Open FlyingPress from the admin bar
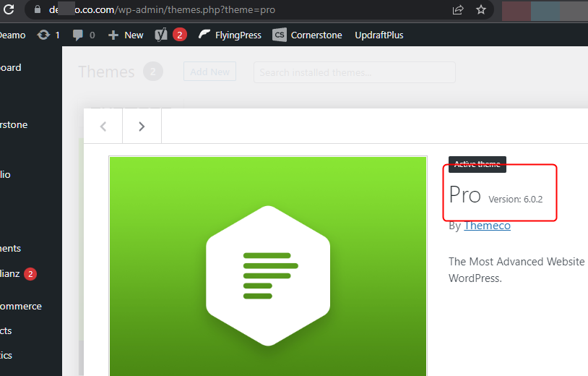 click(230, 35)
